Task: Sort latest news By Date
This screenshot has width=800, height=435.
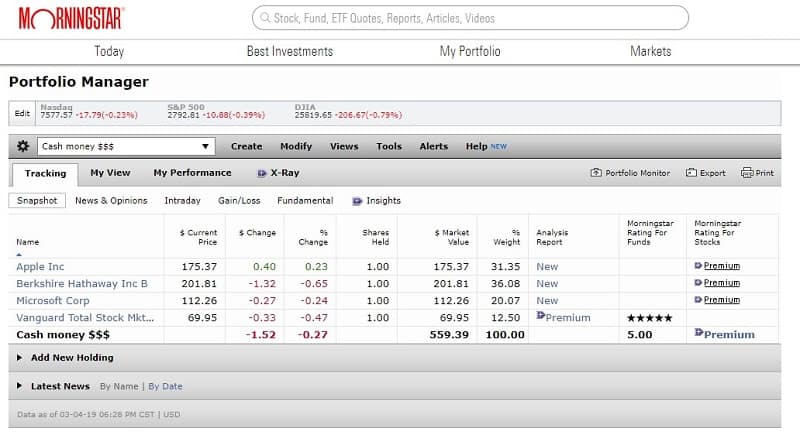Action: click(x=165, y=386)
